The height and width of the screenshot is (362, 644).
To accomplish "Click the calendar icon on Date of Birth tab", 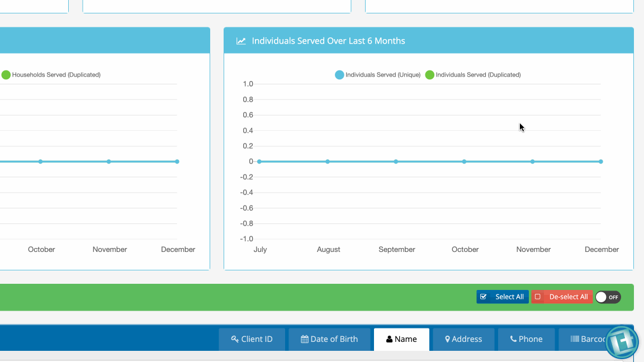I will click(305, 339).
